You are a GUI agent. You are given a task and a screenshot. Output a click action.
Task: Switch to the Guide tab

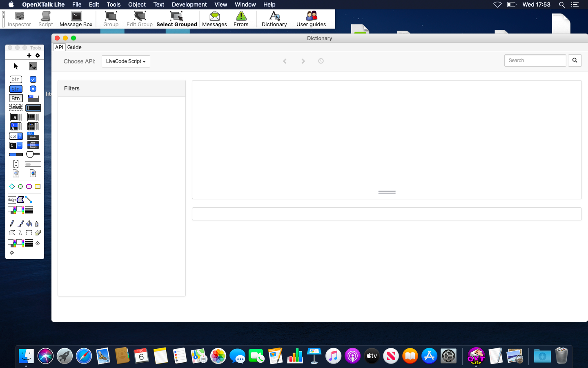coord(74,47)
